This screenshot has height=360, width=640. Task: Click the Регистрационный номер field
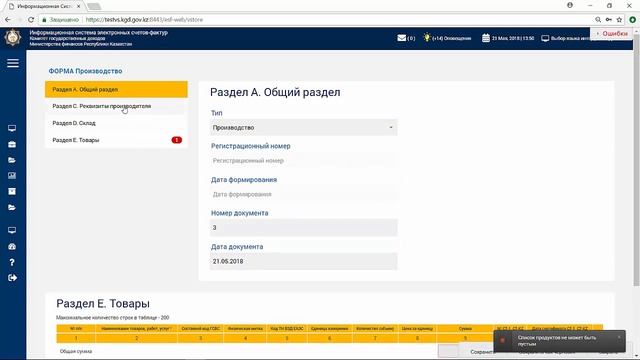click(x=304, y=161)
